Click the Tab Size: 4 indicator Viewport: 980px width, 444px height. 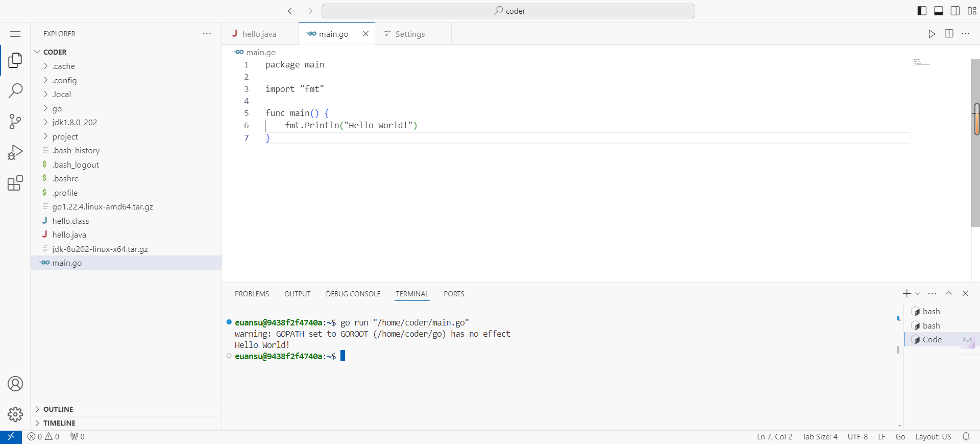point(820,437)
